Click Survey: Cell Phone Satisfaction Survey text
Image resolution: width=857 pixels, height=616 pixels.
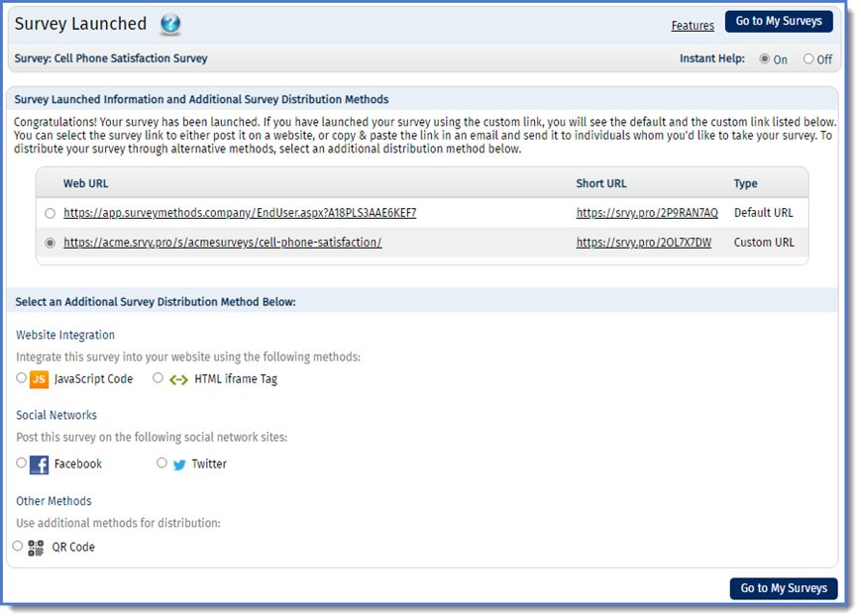[111, 58]
